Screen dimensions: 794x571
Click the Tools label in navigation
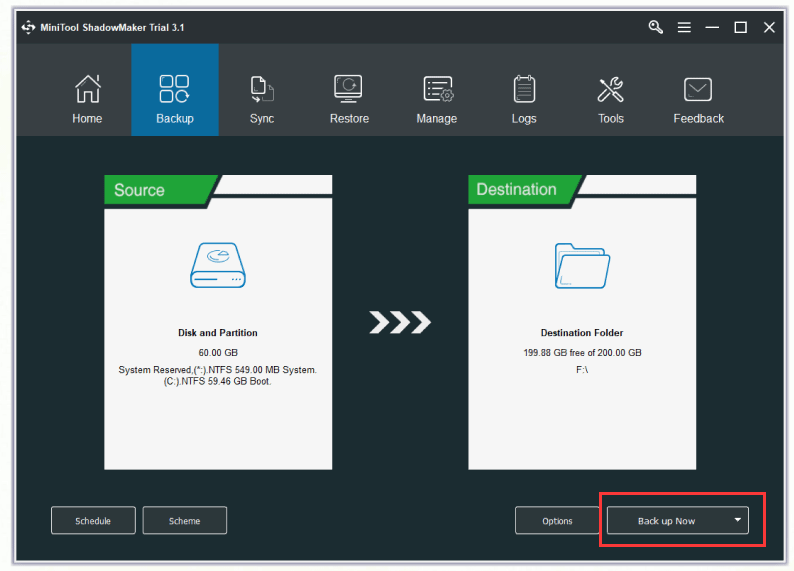(x=611, y=118)
